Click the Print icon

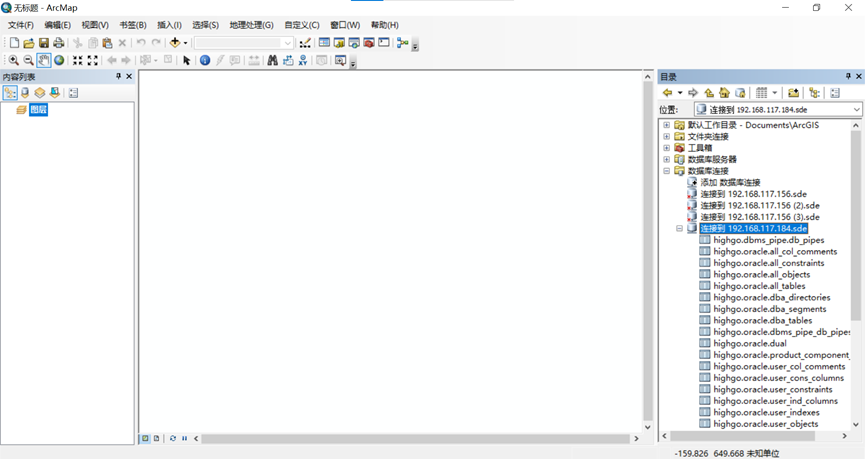click(58, 43)
